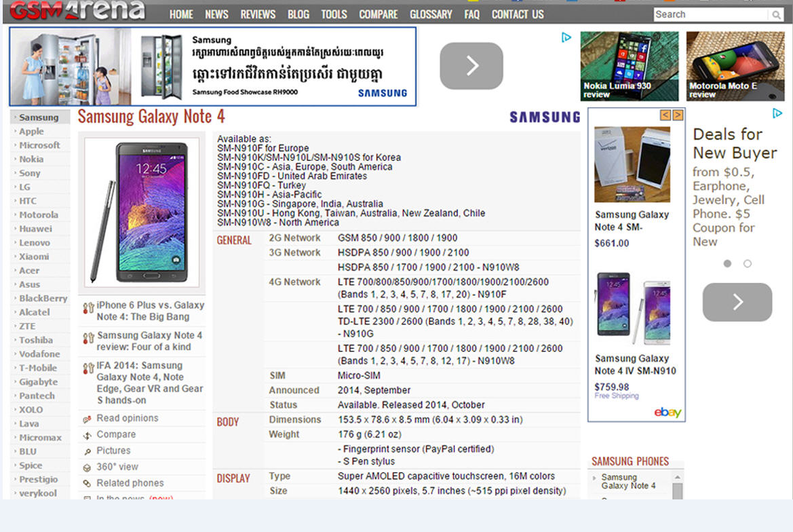Click the Samsung phones list scrollbar up arrow

pyautogui.click(x=678, y=477)
